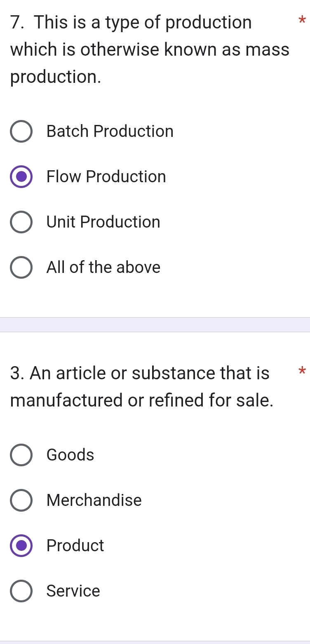This screenshot has height=644, width=310.
Task: Click the 'Product' option label text
Action: [75, 545]
